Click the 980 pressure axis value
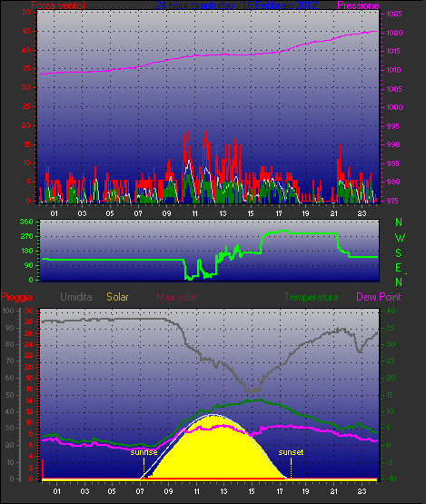This screenshot has width=426, height=504. tap(393, 182)
